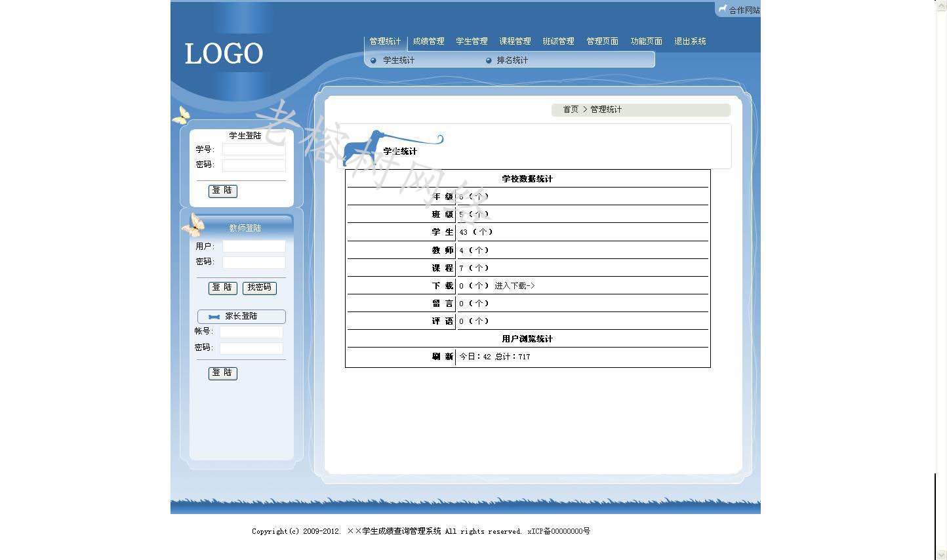
Task: Go to 排名统计 submenu item
Action: click(x=512, y=60)
